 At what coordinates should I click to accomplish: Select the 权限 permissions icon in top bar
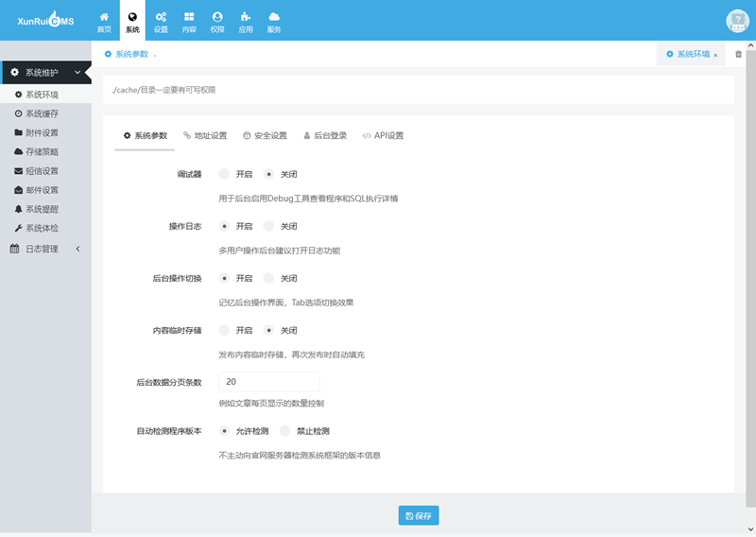tap(217, 22)
